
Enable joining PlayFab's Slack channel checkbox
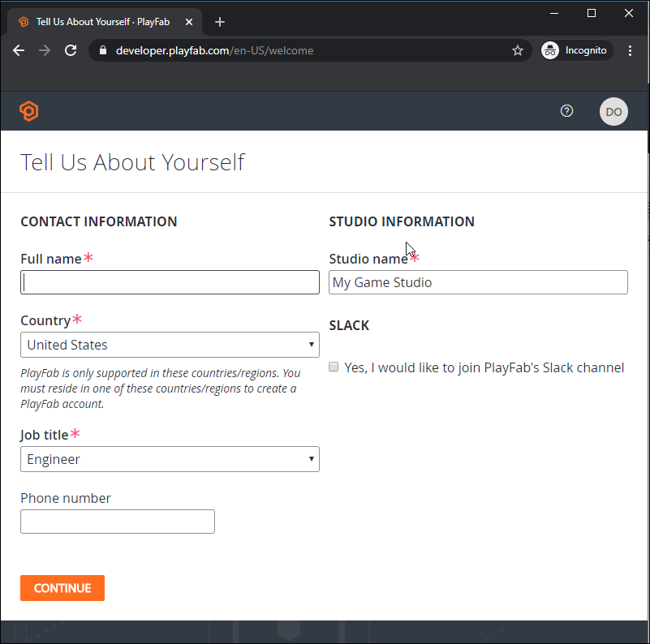pyautogui.click(x=334, y=367)
